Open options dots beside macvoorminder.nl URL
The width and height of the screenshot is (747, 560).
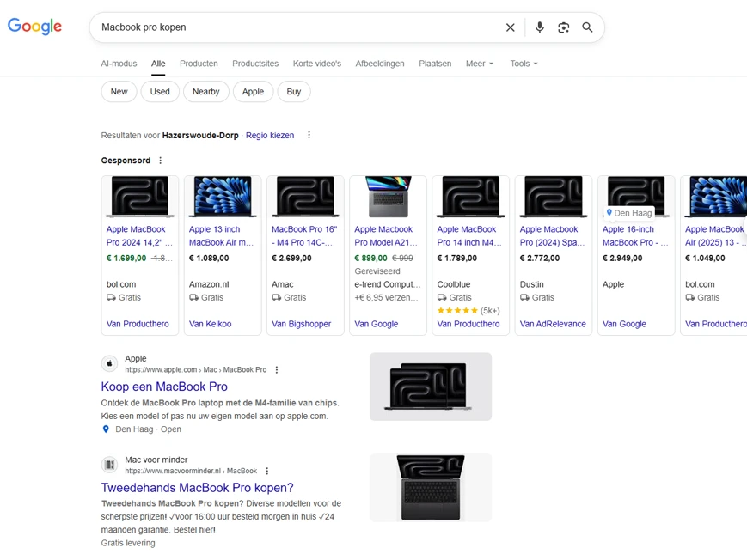pos(266,471)
